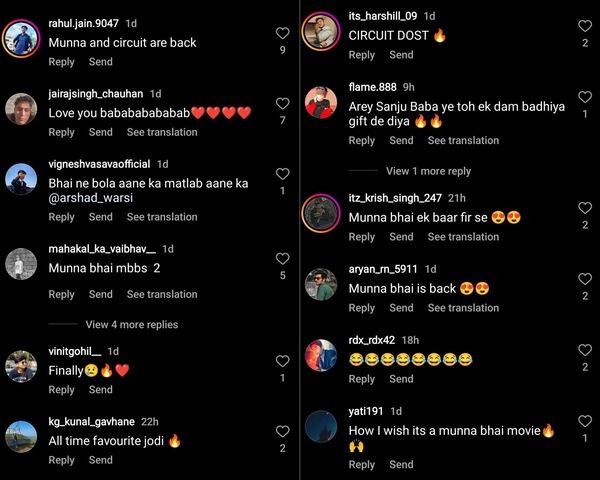Like the 'CIRCUIT DOST' comment heart icon
This screenshot has height=480, width=600.
[x=585, y=26]
